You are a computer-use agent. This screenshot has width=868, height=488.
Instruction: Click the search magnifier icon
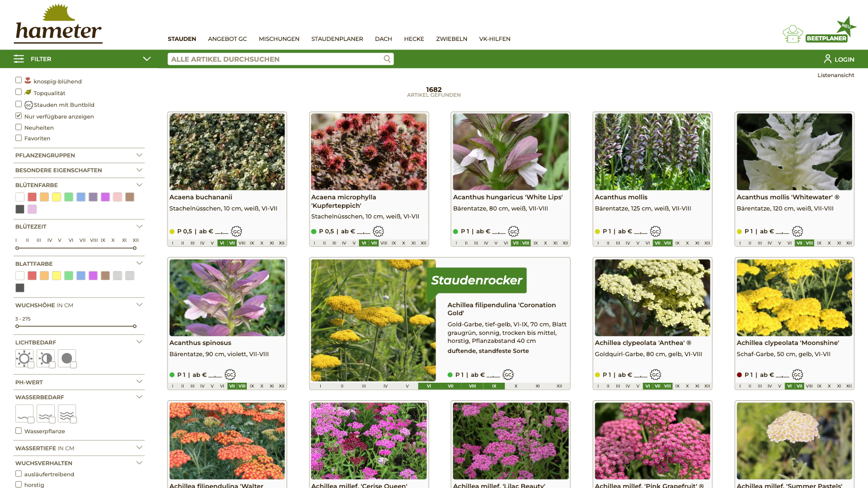pos(387,59)
